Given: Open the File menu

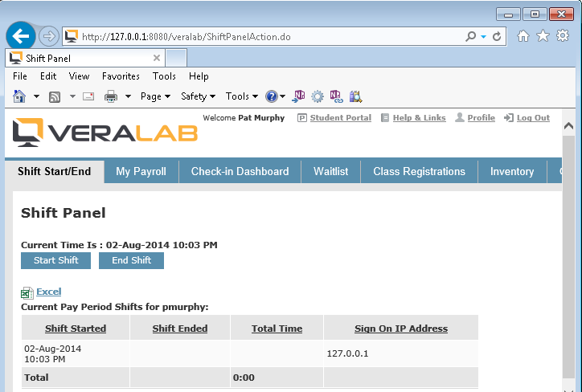Looking at the screenshot, I should [19, 76].
